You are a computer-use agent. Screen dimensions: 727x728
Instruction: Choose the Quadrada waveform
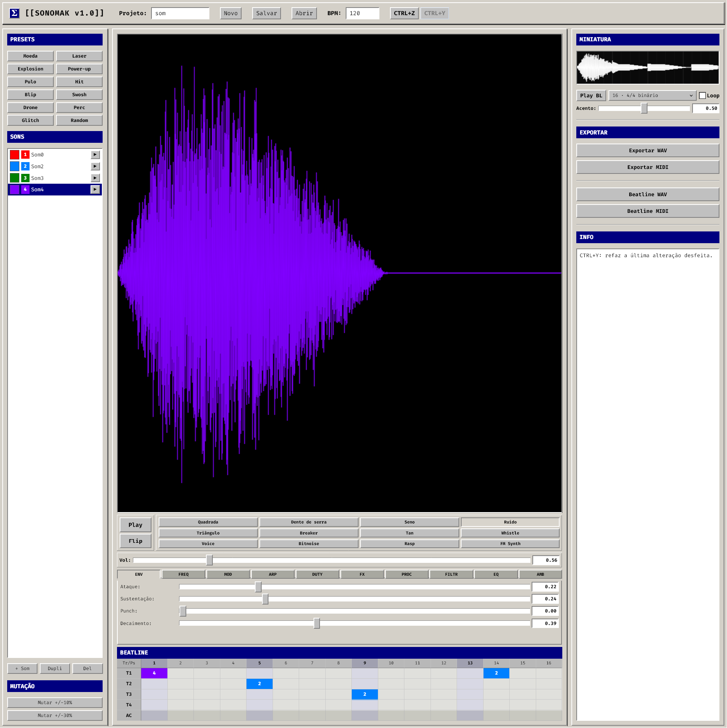coord(208,522)
